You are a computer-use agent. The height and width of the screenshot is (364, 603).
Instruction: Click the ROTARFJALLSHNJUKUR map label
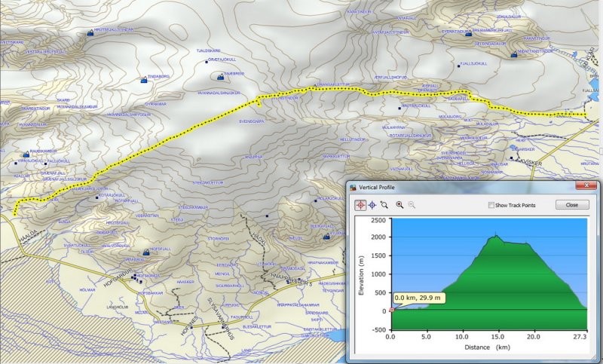coord(410,136)
